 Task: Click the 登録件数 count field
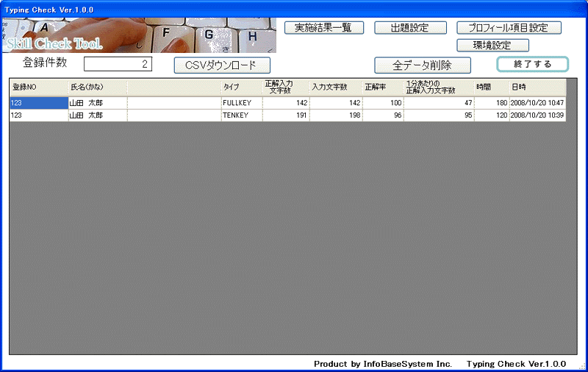click(x=118, y=64)
